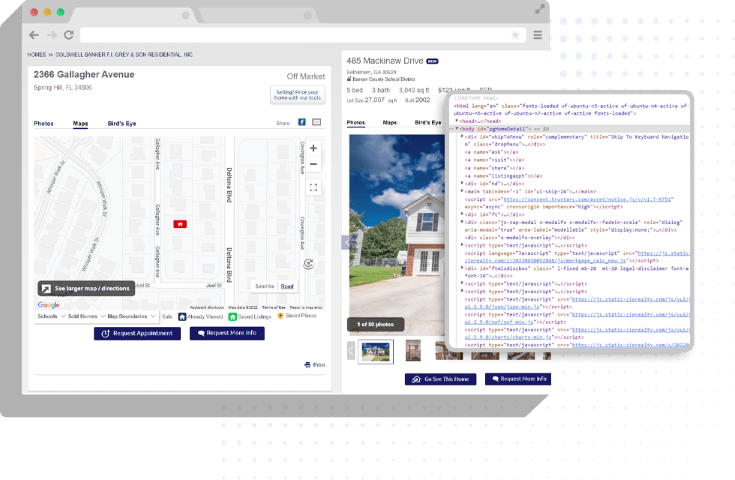The height and width of the screenshot is (480, 735).
Task: Open Bird's Eye tab on Mackinaw listing
Action: pos(428,122)
